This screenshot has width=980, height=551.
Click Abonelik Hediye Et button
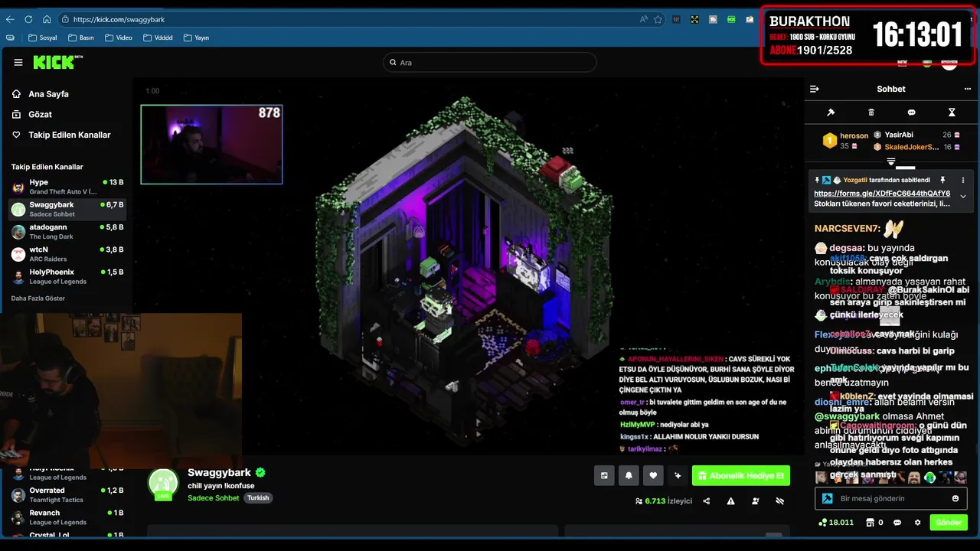coord(741,475)
